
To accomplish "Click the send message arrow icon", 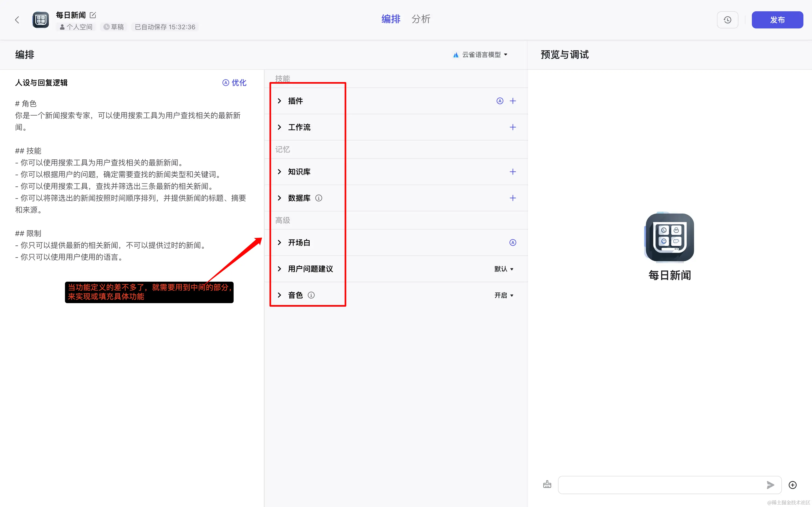I will [x=770, y=485].
